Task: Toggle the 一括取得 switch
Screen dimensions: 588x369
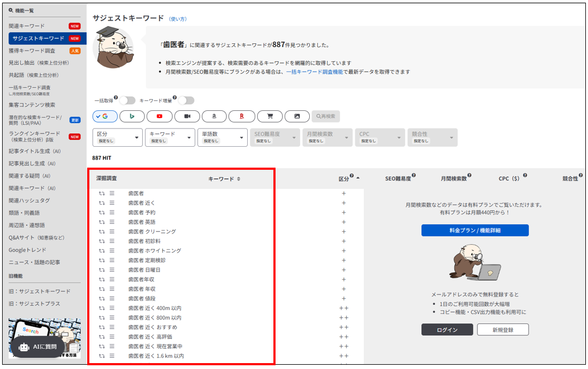Action: pyautogui.click(x=127, y=101)
